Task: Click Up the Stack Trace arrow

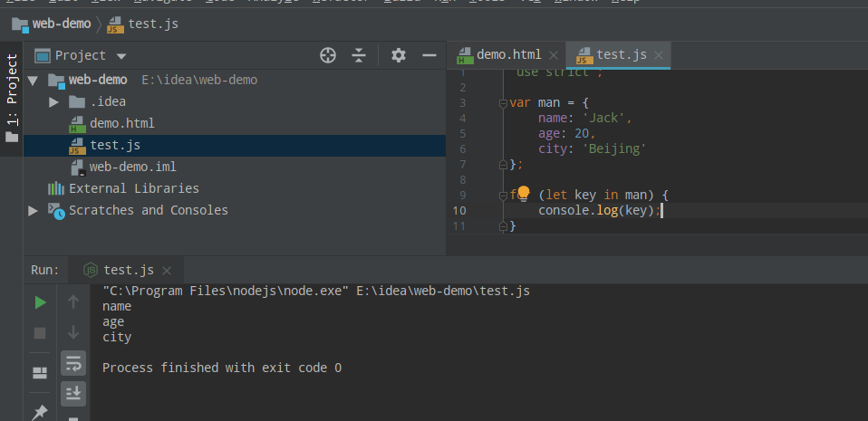Action: click(73, 302)
